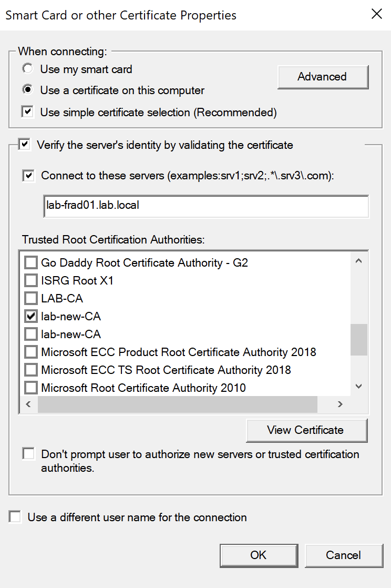Open the Advanced settings button
Viewport: 391px width, 588px height.
click(322, 77)
